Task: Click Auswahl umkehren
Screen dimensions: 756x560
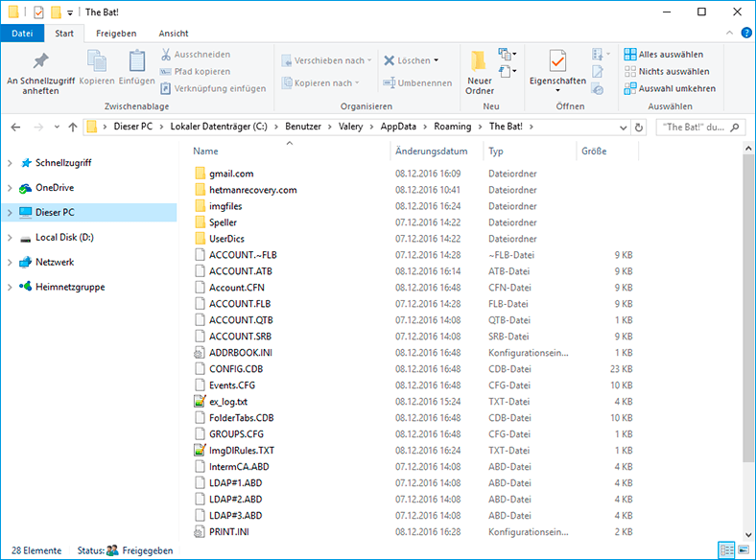Action: pos(670,88)
